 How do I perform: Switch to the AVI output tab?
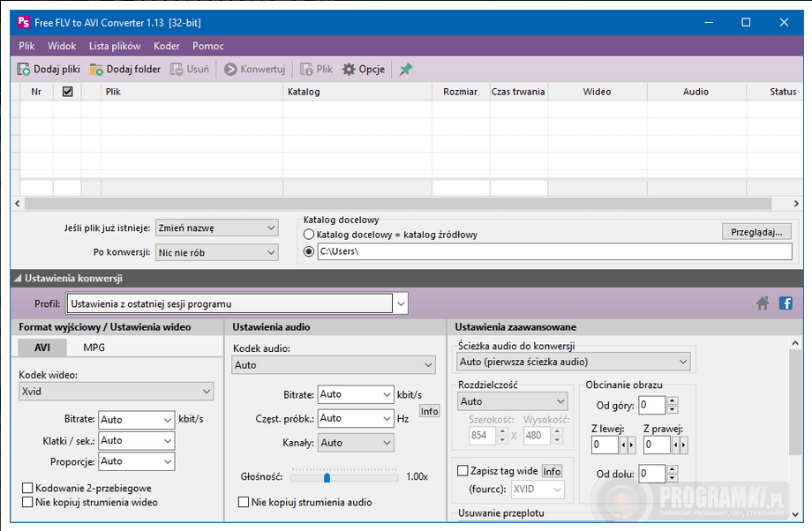pos(42,348)
